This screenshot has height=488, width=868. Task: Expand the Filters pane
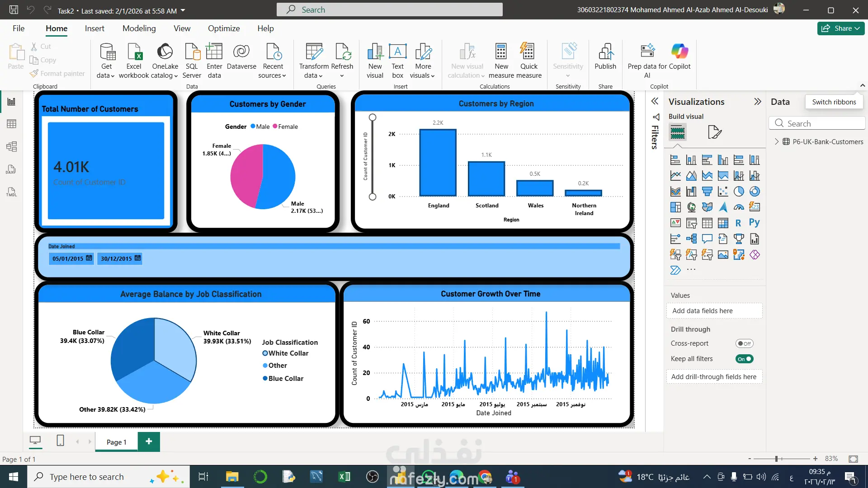click(655, 102)
